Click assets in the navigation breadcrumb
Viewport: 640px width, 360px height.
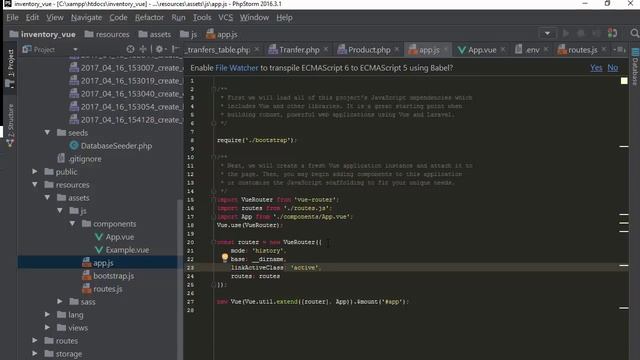(155, 34)
